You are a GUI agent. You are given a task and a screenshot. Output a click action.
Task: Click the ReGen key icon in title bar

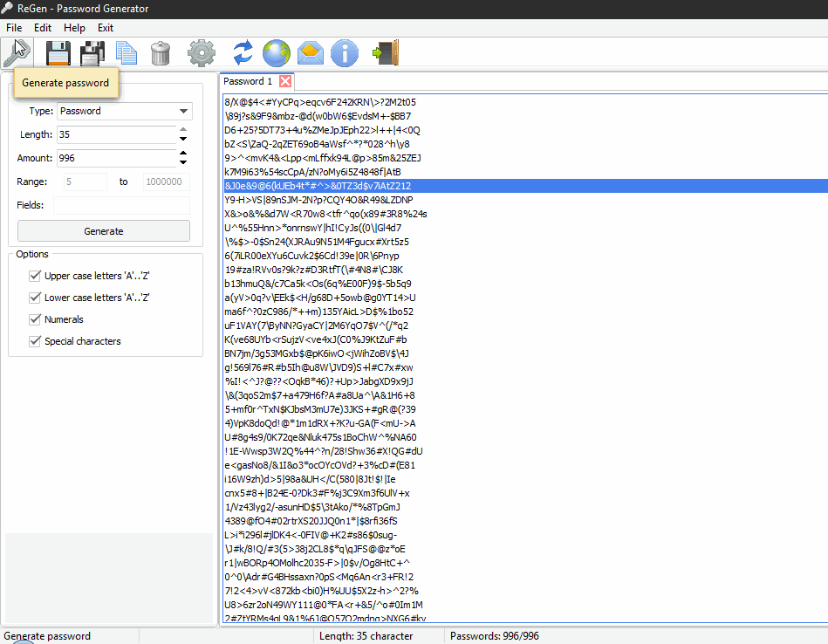(x=7, y=9)
